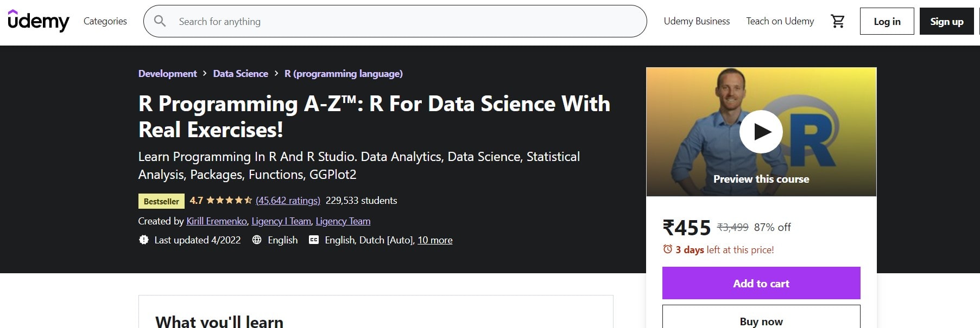Click the alarm clock icon
The image size is (980, 328).
668,249
